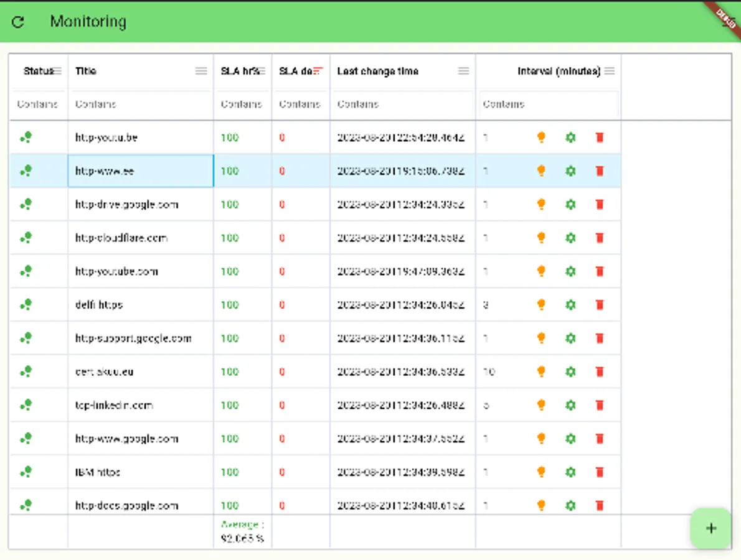
Task: Open the Title column menu
Action: point(201,71)
